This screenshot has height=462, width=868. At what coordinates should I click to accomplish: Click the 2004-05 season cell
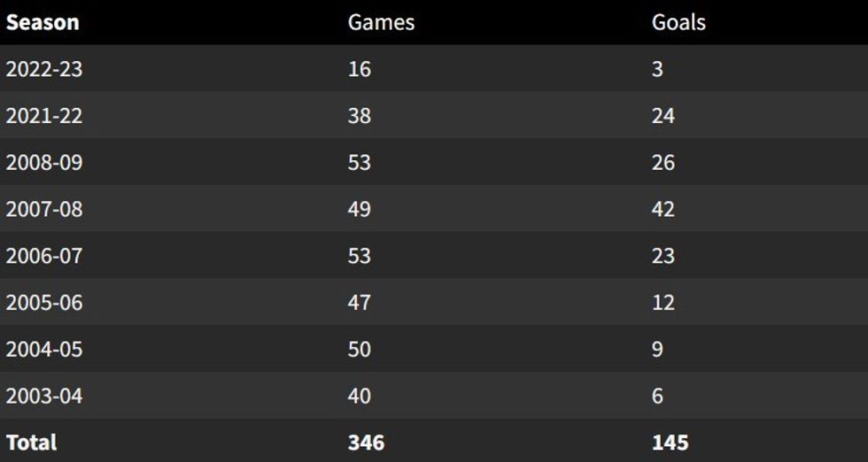tap(44, 350)
